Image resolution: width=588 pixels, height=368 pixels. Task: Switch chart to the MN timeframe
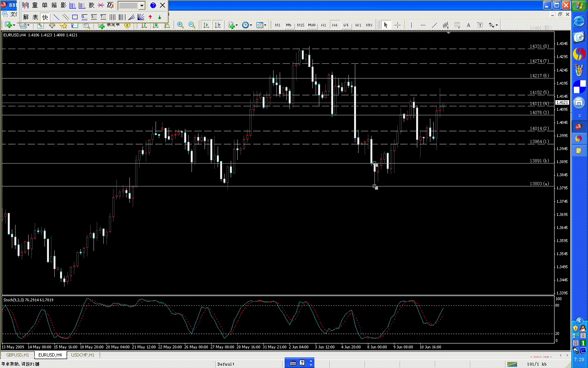369,25
